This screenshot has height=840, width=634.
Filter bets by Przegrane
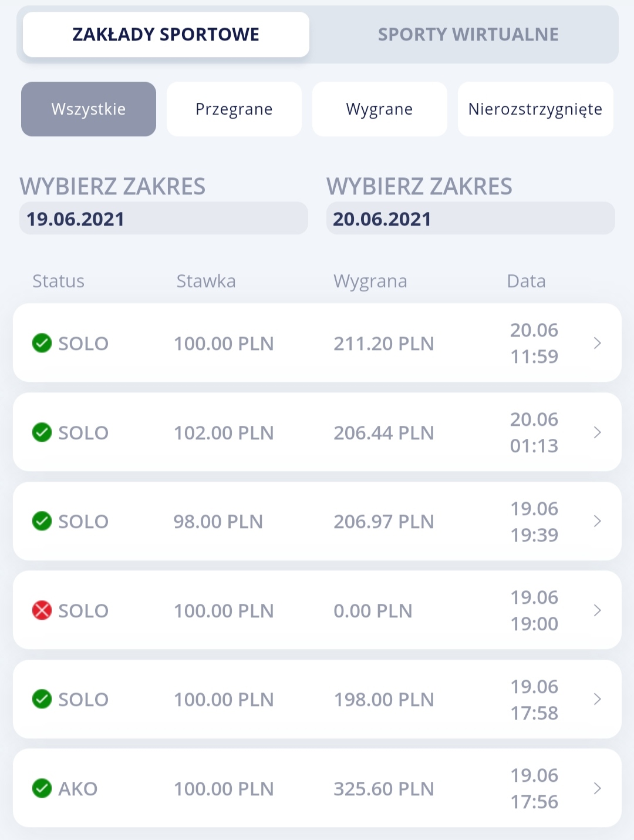point(234,109)
